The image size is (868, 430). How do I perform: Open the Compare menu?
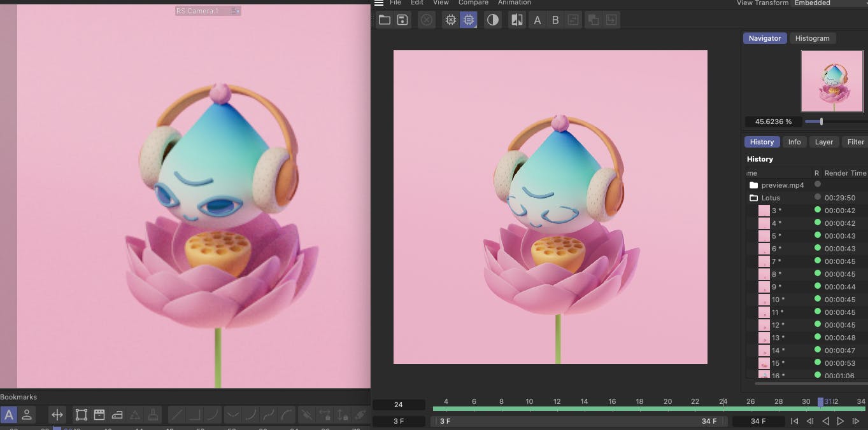[x=473, y=3]
